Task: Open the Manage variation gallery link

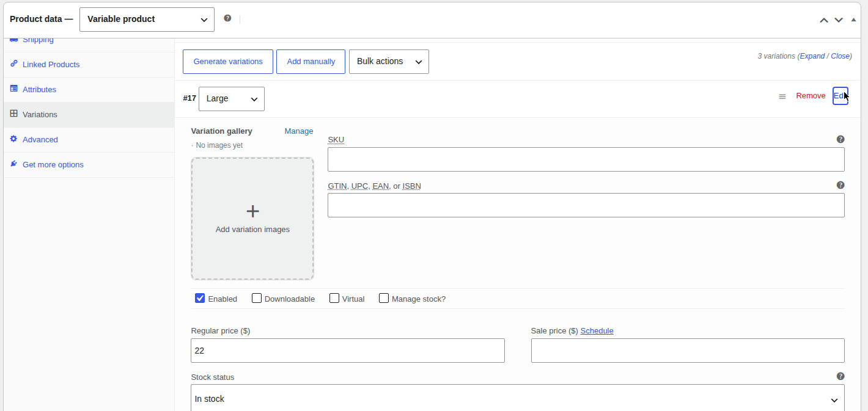Action: [x=299, y=131]
